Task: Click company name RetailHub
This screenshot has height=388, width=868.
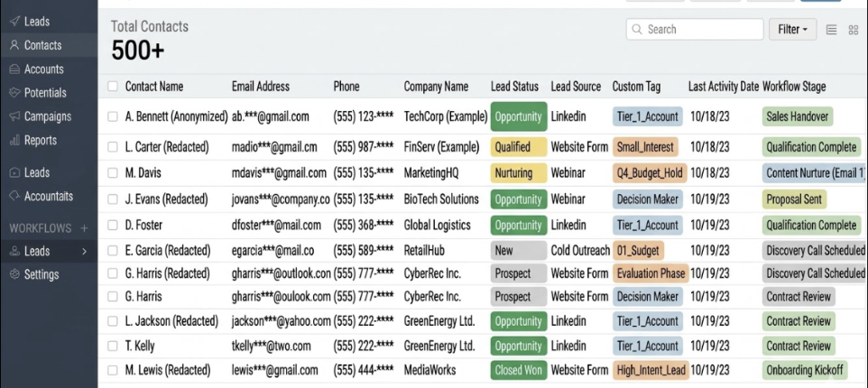Action: (426, 251)
